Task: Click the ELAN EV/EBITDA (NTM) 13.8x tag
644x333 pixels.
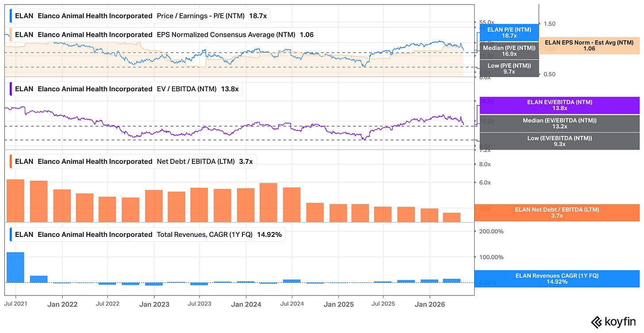Action: [x=560, y=105]
